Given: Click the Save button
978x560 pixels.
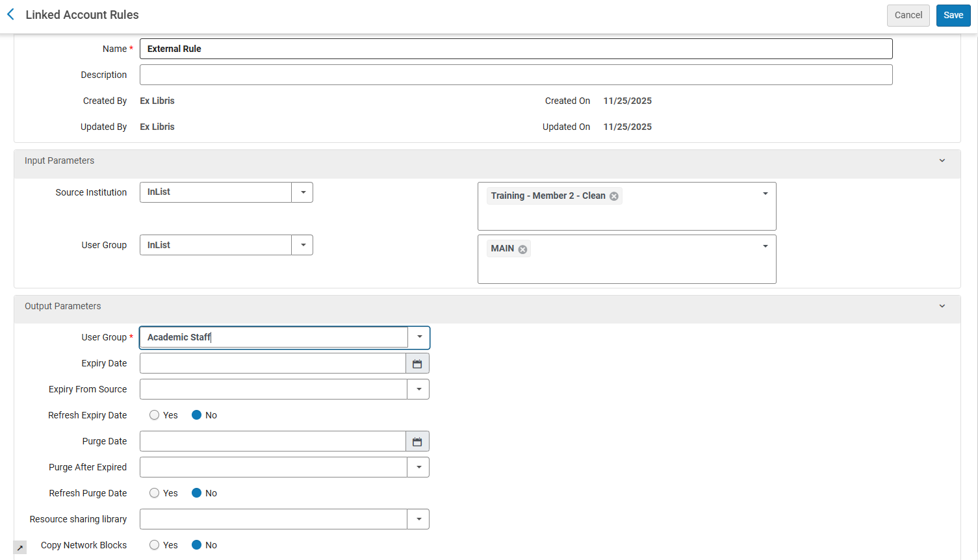Looking at the screenshot, I should pos(953,16).
